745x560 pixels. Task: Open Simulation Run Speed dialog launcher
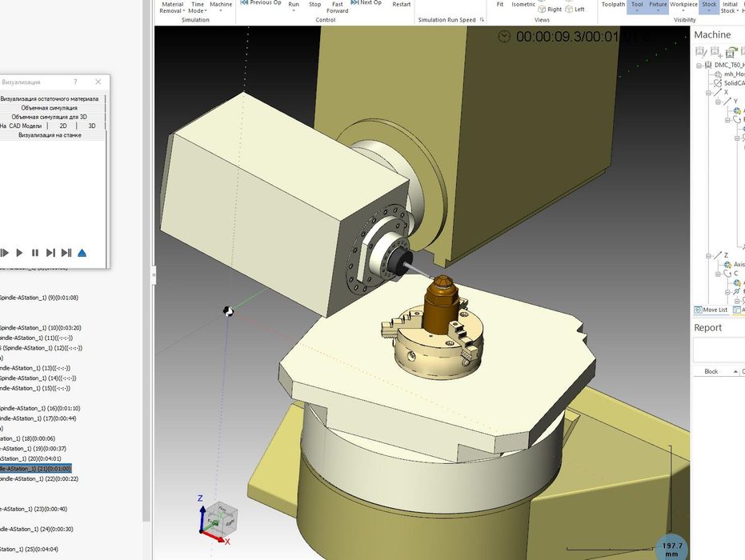482,20
